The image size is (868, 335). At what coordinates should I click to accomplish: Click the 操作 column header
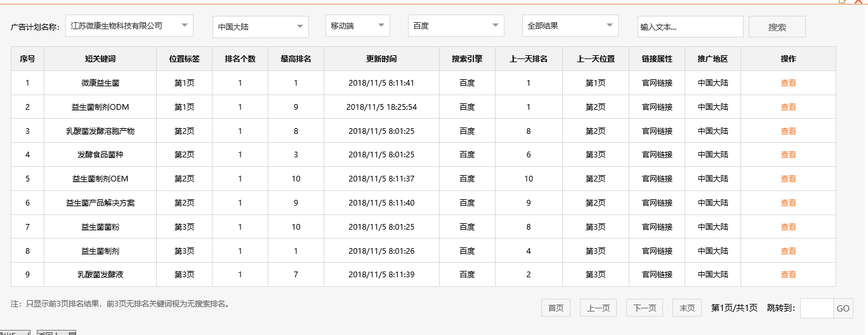788,58
